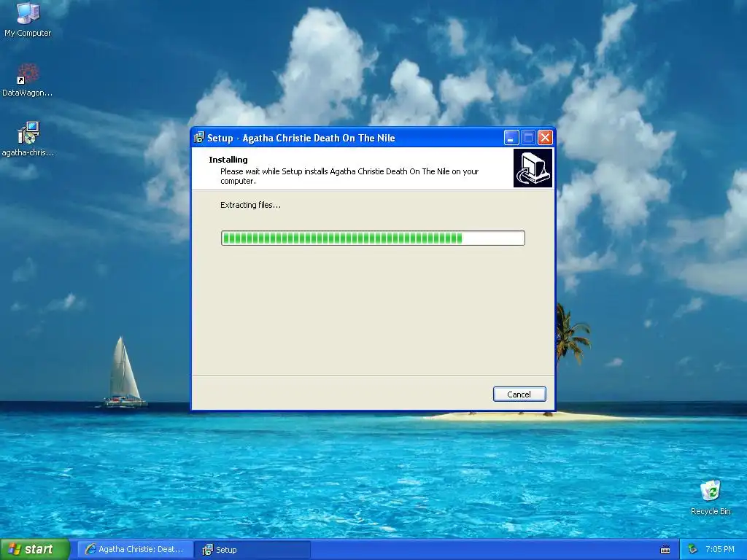Select the Setup taskbar button
The height and width of the screenshot is (560, 747).
pos(252,550)
